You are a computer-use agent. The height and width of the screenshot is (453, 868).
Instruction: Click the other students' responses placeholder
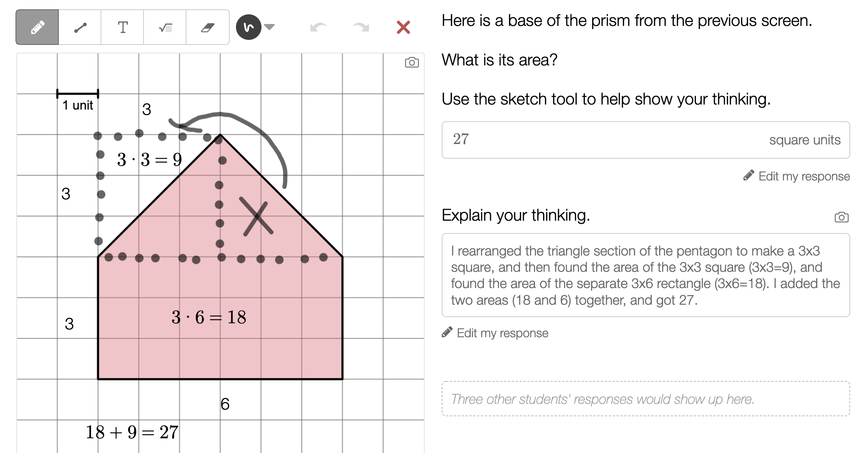click(x=645, y=399)
